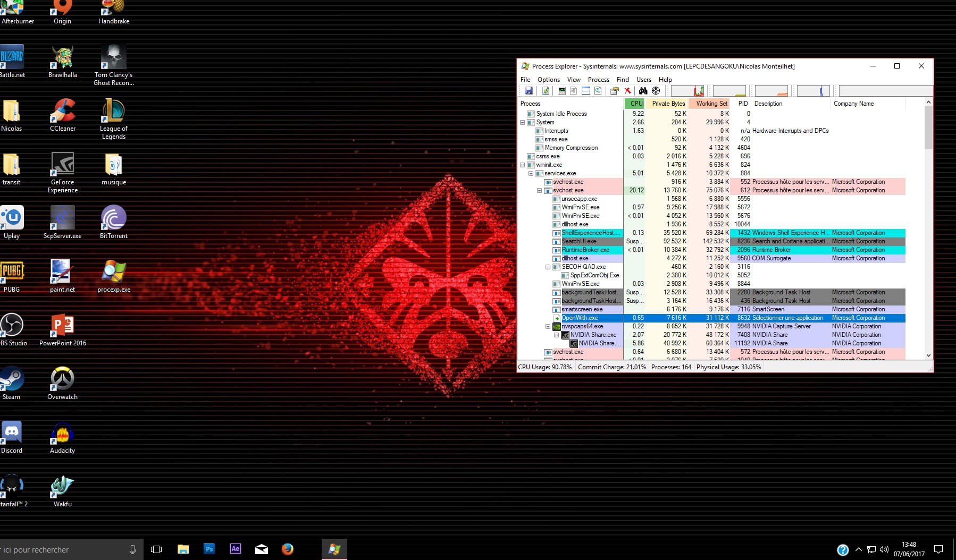Screen dimensions: 956x560
Task: Open the Find menu
Action: [x=623, y=80]
